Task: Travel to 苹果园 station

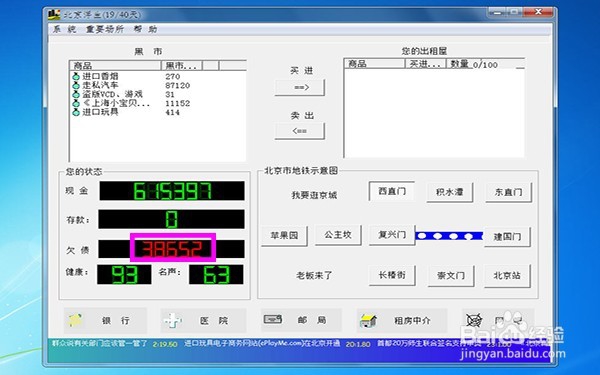Action: (284, 236)
